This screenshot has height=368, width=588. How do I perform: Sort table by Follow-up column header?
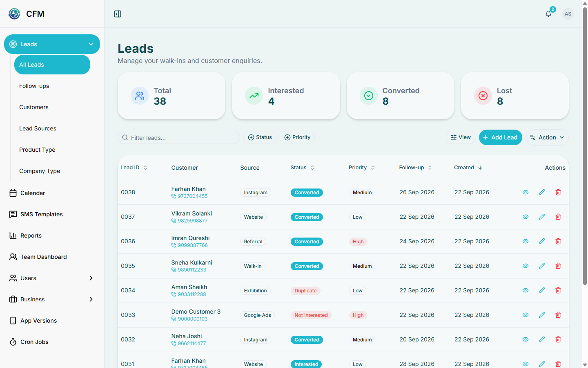coord(416,168)
